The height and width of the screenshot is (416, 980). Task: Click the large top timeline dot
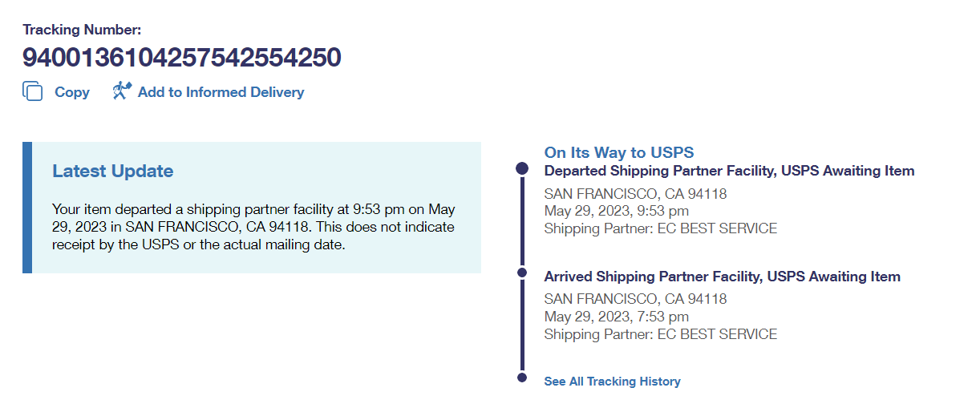(522, 168)
